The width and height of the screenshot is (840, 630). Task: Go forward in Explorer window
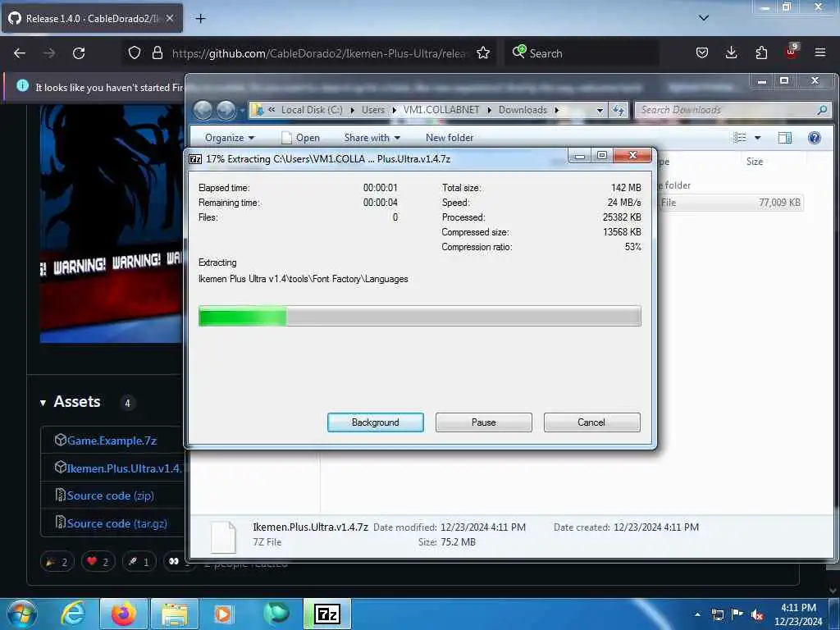coord(226,110)
